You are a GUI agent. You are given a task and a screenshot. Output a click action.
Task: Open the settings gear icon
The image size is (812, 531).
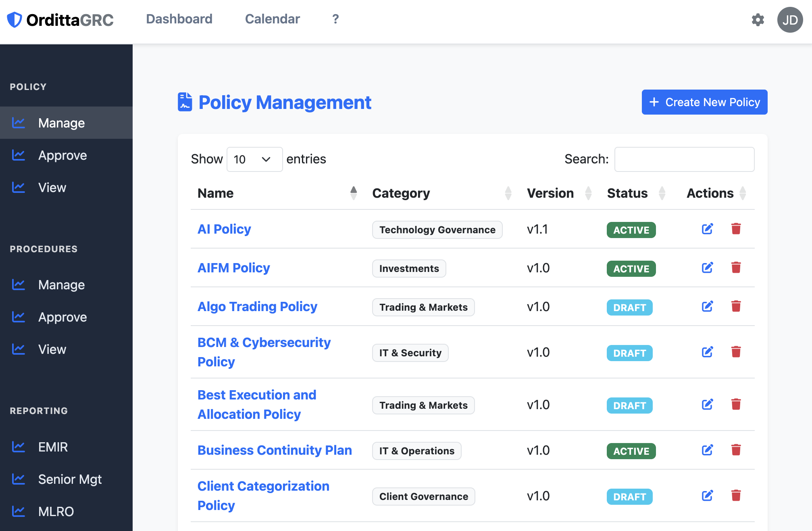[758, 20]
